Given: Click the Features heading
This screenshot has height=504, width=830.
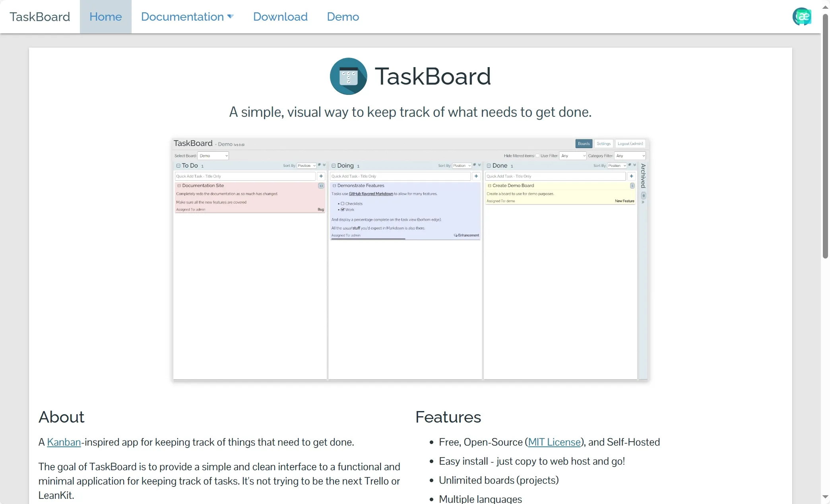Looking at the screenshot, I should (448, 417).
